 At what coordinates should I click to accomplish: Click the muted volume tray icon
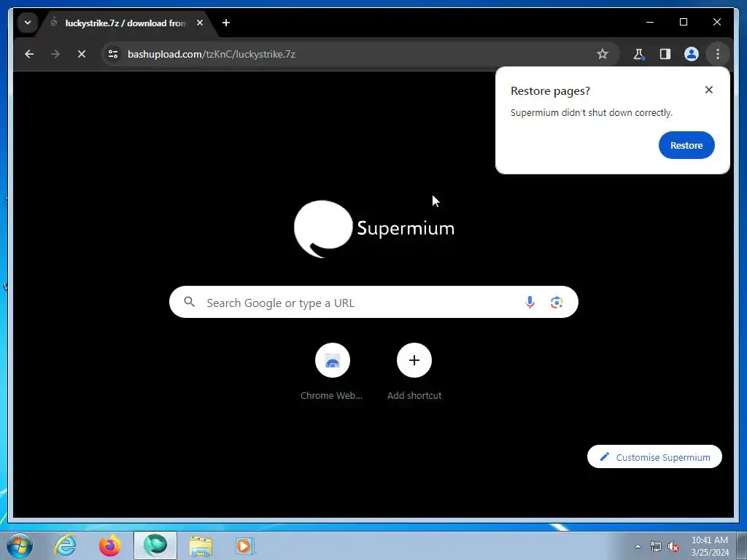673,546
